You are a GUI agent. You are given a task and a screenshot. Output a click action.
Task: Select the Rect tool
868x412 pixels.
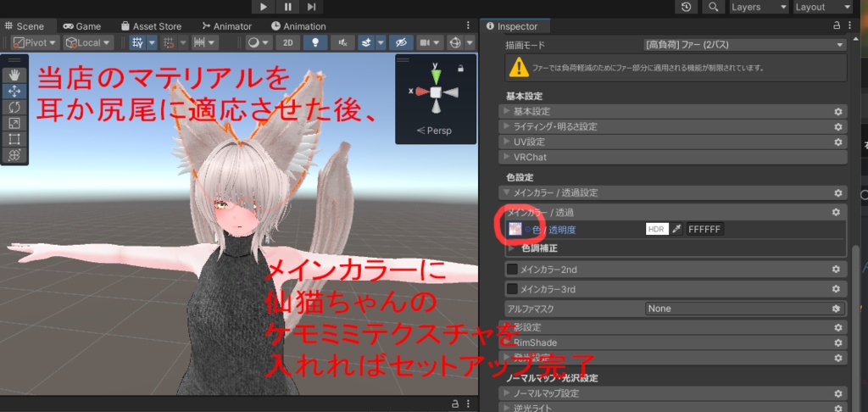[x=14, y=139]
